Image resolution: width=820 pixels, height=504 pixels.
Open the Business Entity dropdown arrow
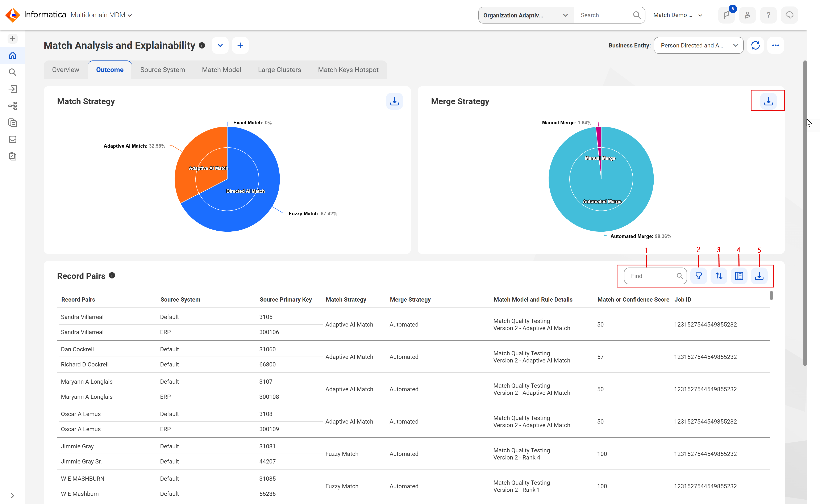click(x=736, y=45)
